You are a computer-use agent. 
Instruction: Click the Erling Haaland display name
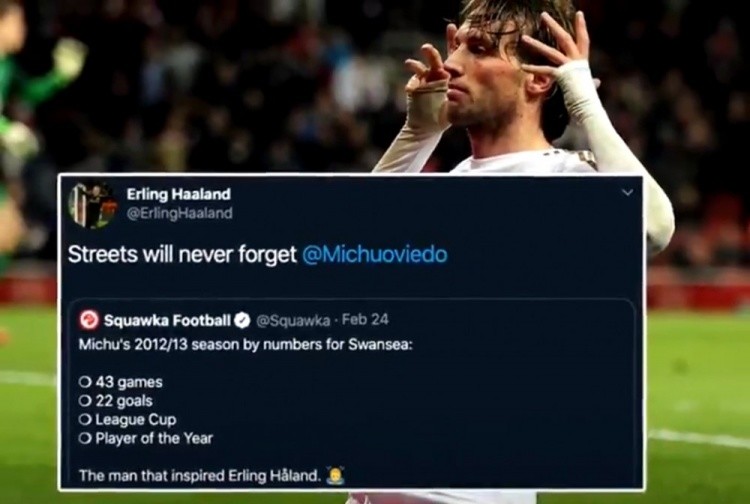click(x=178, y=194)
